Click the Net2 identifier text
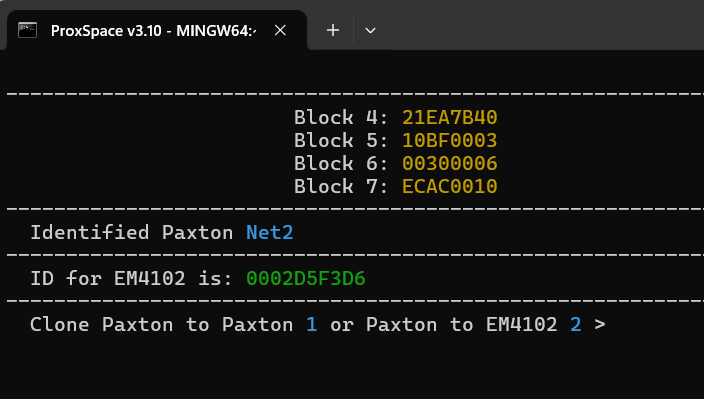Image resolution: width=704 pixels, height=399 pixels. [x=269, y=232]
